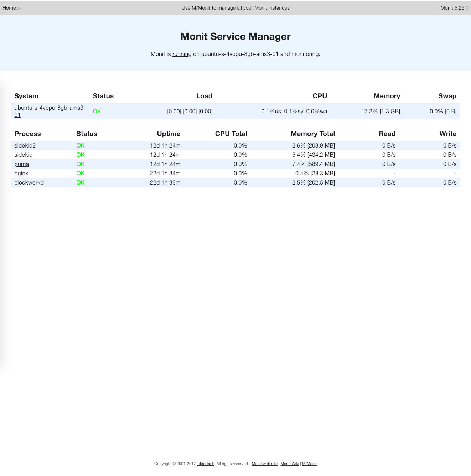This screenshot has height=476, width=471.
Task: Open the 'running' link in header sentence
Action: pos(182,54)
